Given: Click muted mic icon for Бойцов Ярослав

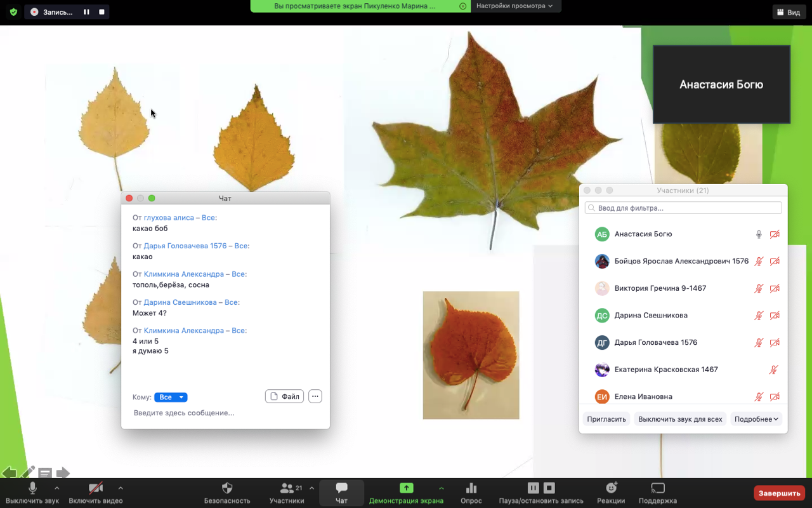Looking at the screenshot, I should [759, 261].
